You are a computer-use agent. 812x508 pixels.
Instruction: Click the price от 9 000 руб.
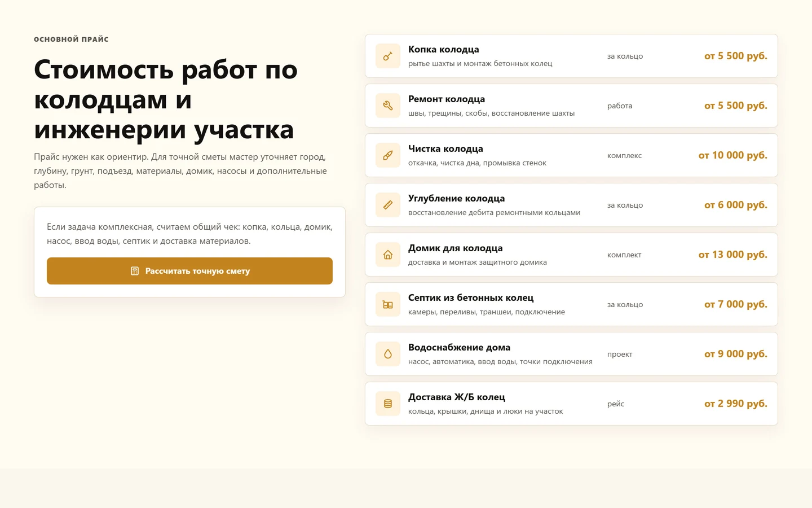click(736, 354)
